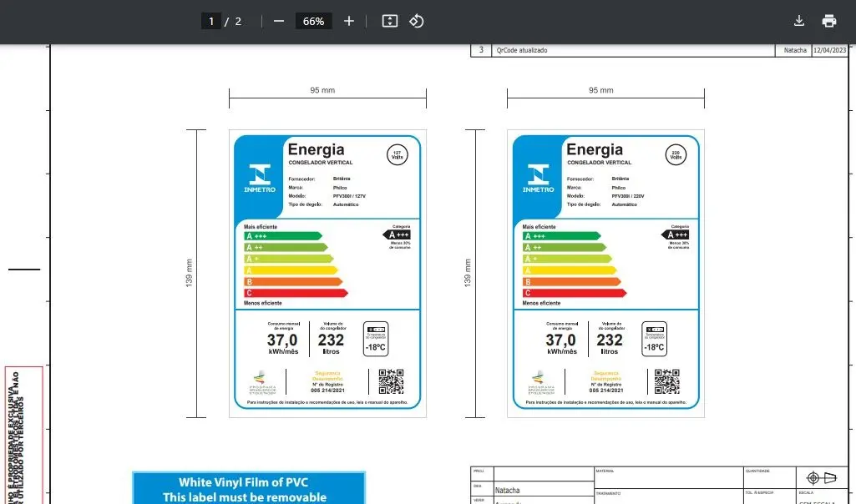Click the QR code on the 220 Volts label
This screenshot has width=856, height=504.
coord(667,382)
